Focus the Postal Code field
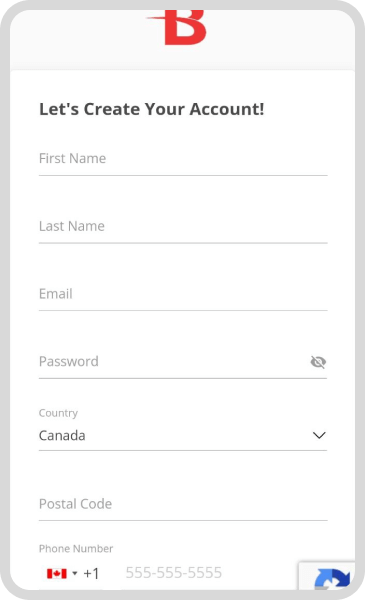This screenshot has height=600, width=365. tap(183, 504)
